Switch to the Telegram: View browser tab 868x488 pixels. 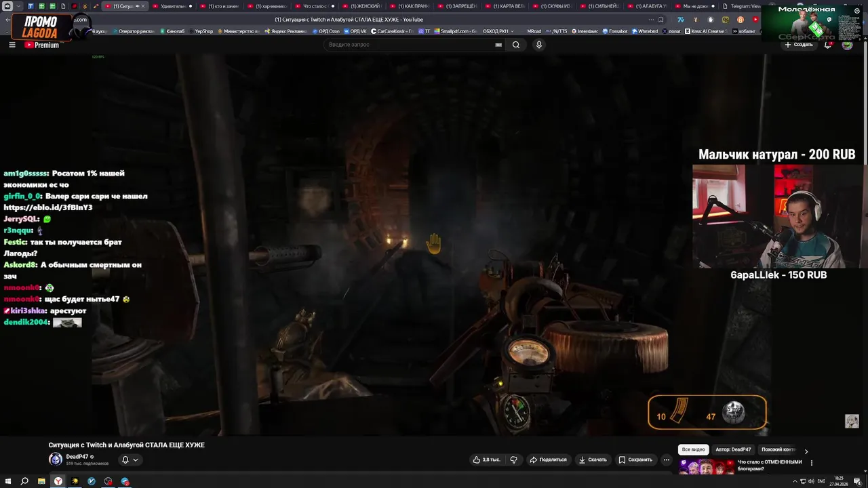pos(741,6)
